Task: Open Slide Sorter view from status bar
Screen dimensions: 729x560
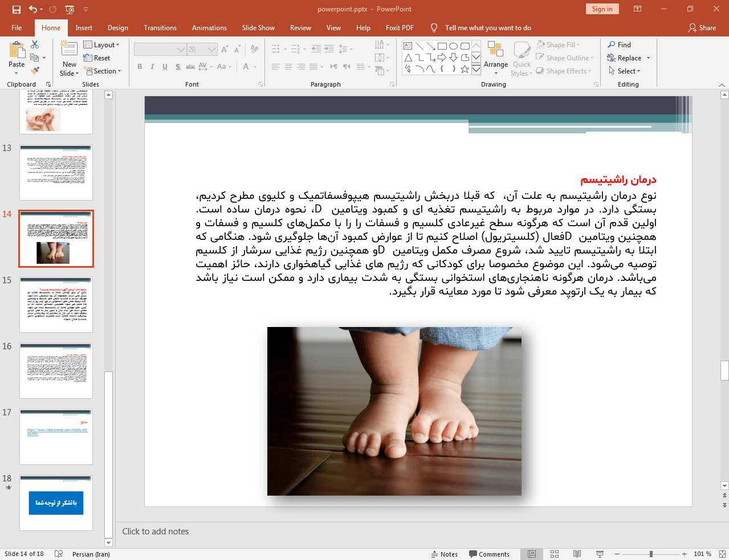Action: tap(555, 554)
